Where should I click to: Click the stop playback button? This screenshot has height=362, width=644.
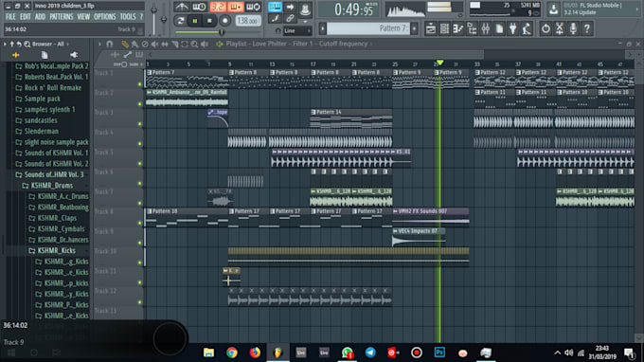pos(210,21)
